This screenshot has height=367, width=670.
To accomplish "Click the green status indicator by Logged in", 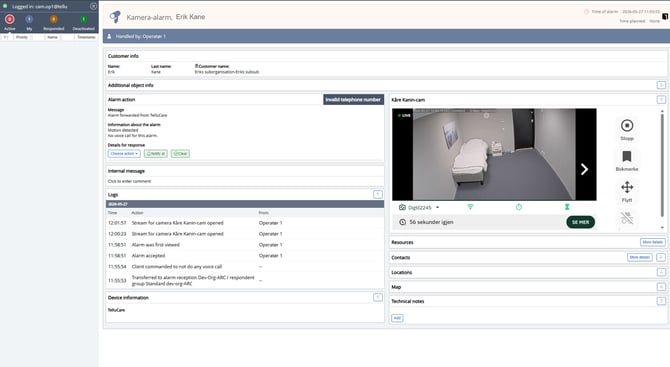I will pyautogui.click(x=5, y=6).
